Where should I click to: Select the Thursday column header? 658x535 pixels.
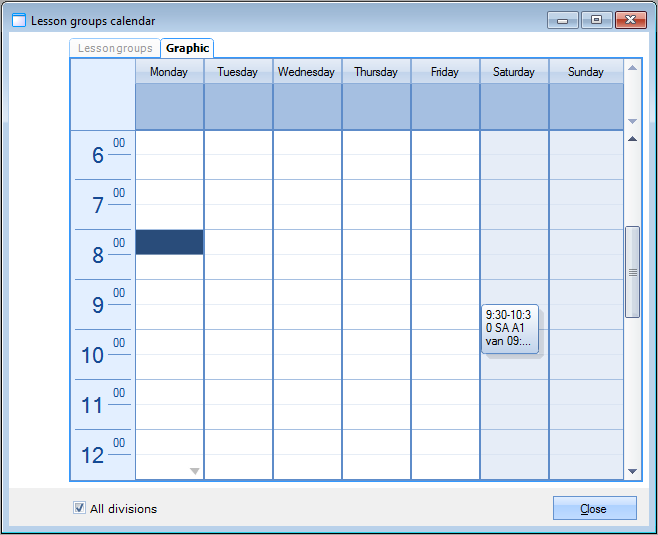click(376, 72)
